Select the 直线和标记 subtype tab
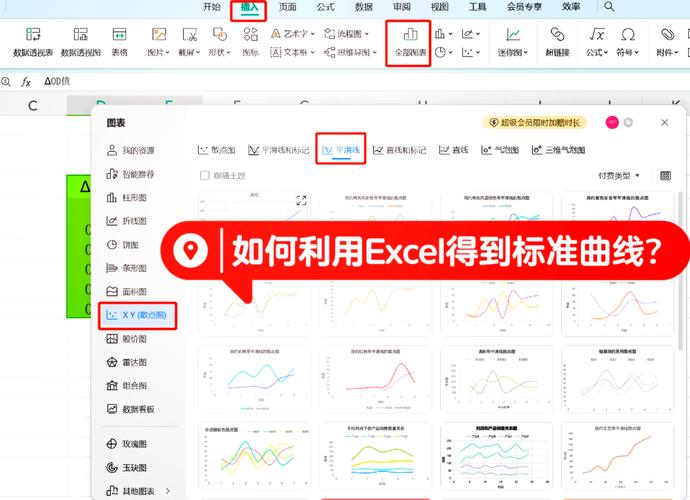Screen dimensions: 690x500 (x=400, y=150)
